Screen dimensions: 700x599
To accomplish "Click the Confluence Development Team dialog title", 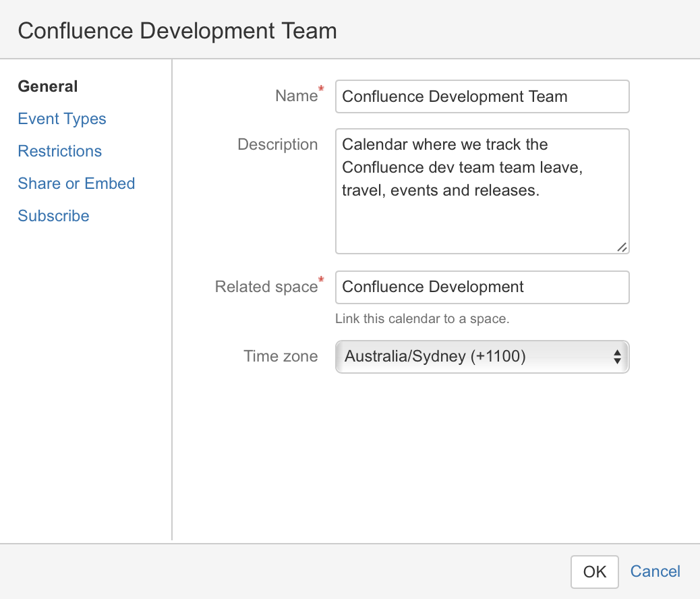I will (x=177, y=31).
